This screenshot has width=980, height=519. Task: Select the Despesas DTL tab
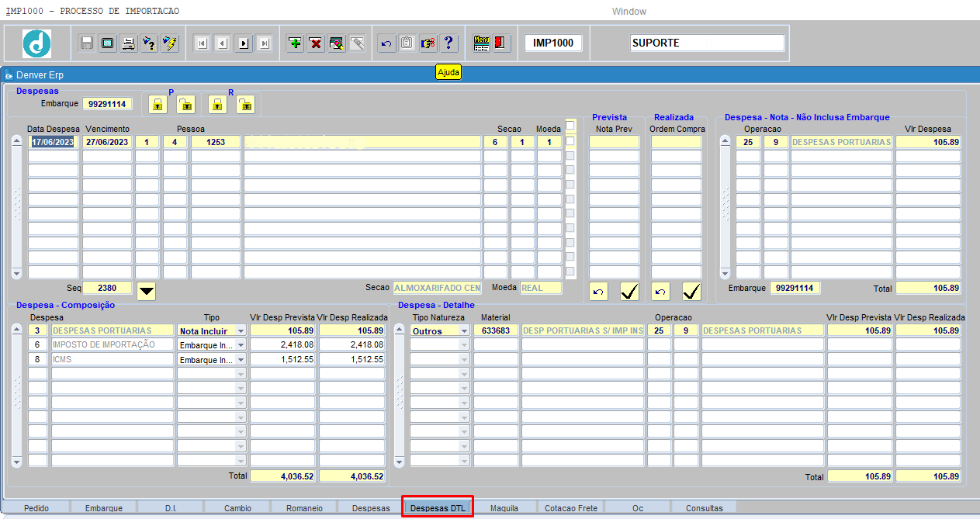tap(438, 508)
